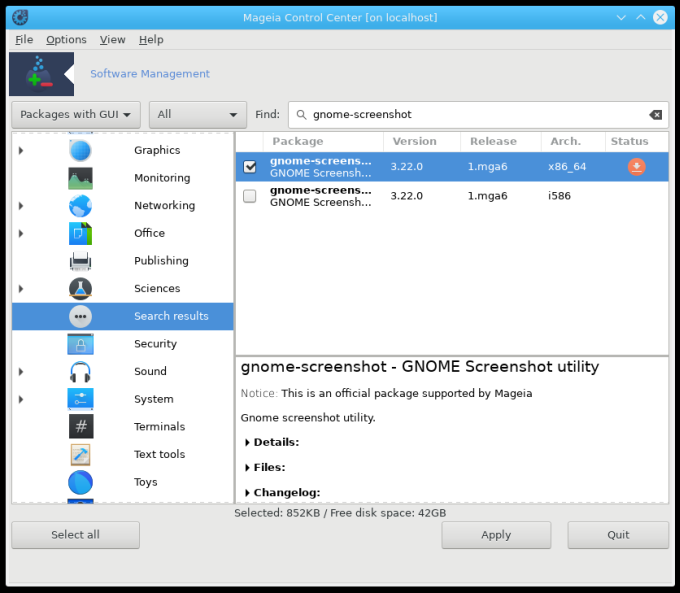The height and width of the screenshot is (593, 680).
Task: Clear the search field with the backspace icon
Action: pyautogui.click(x=655, y=115)
